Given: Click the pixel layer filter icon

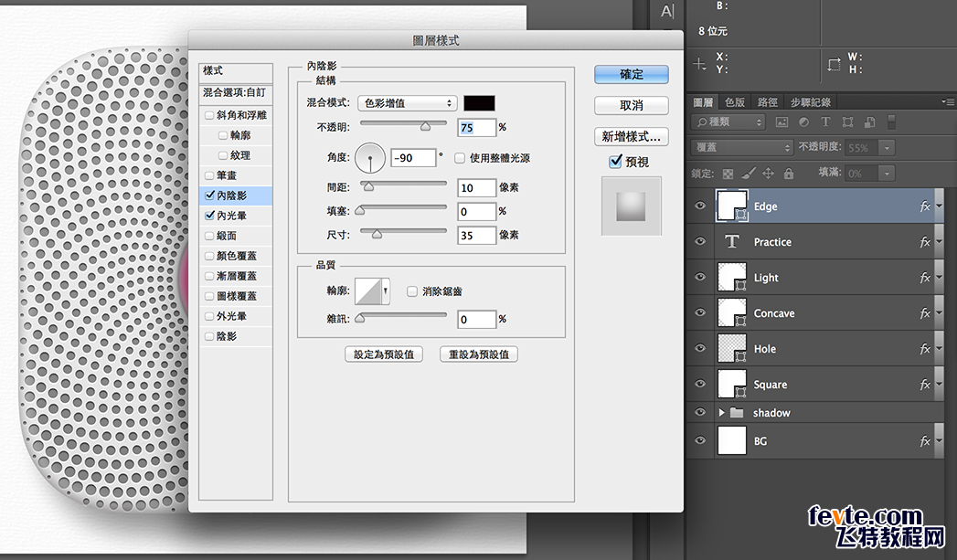Looking at the screenshot, I should tap(782, 122).
